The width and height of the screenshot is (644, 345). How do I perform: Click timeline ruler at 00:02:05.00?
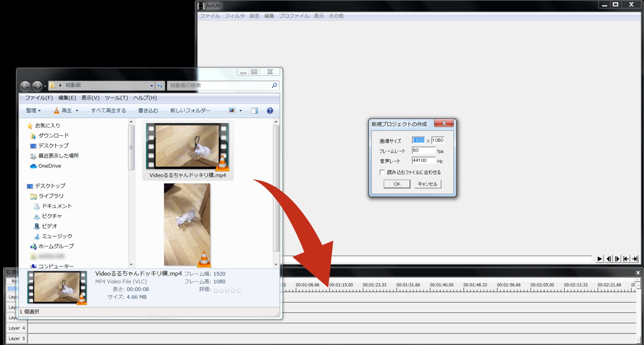pyautogui.click(x=542, y=285)
